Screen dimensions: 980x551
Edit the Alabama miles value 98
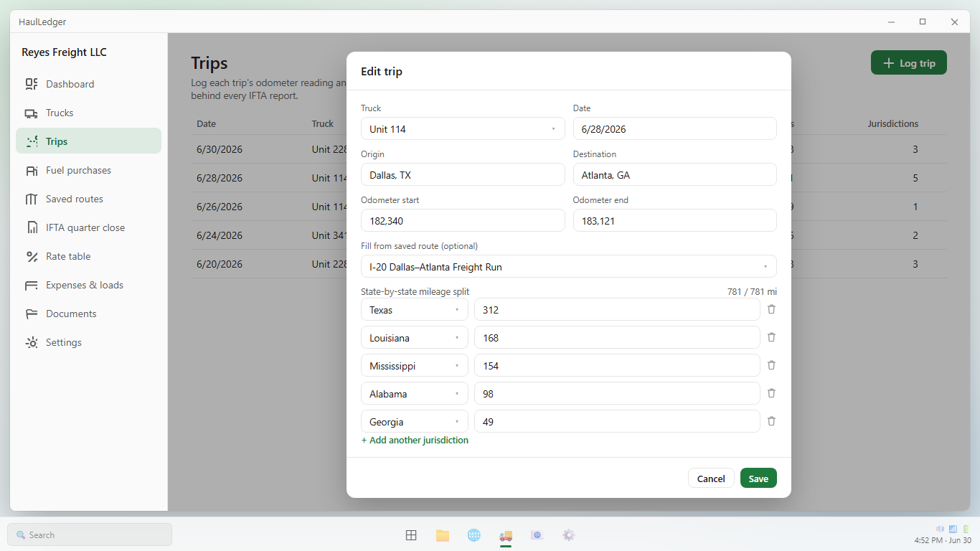pyautogui.click(x=617, y=394)
